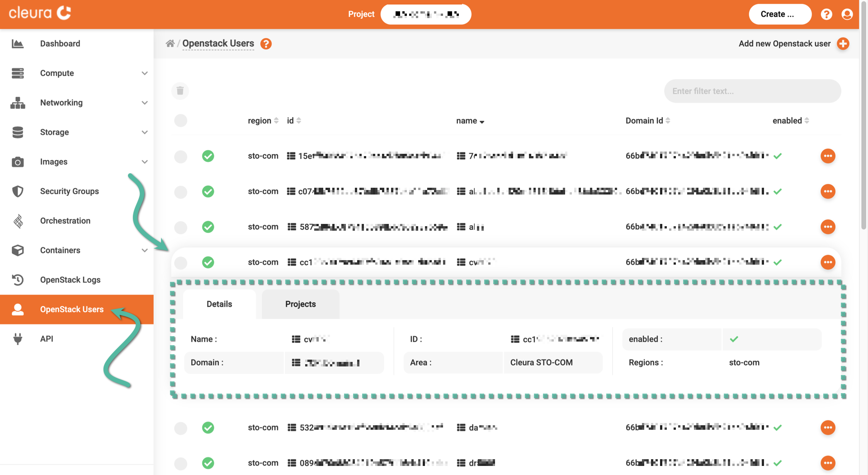Screen dimensions: 868x475
Task: Click the trash delete icon
Action: click(180, 91)
